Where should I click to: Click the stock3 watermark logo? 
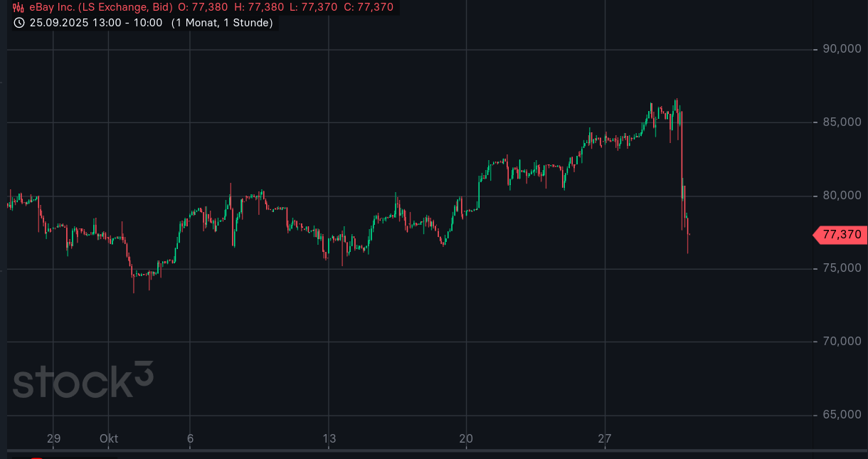tap(83, 381)
